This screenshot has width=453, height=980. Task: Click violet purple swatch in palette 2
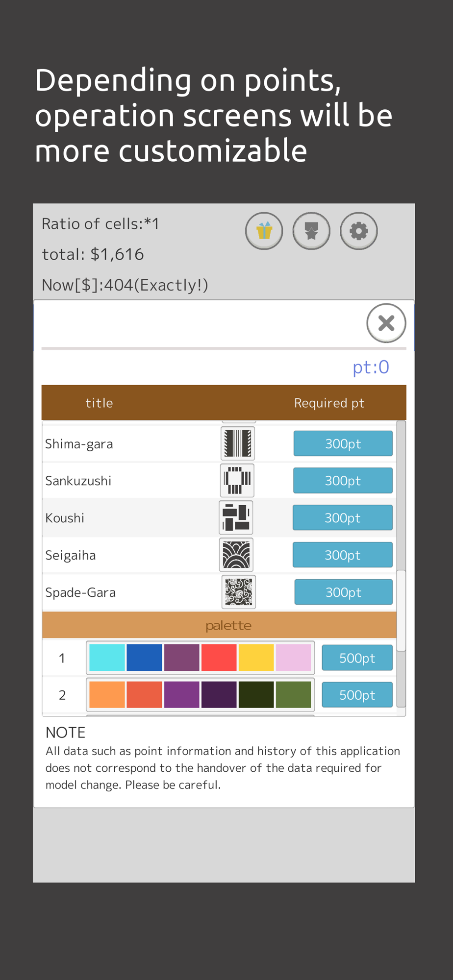click(182, 695)
